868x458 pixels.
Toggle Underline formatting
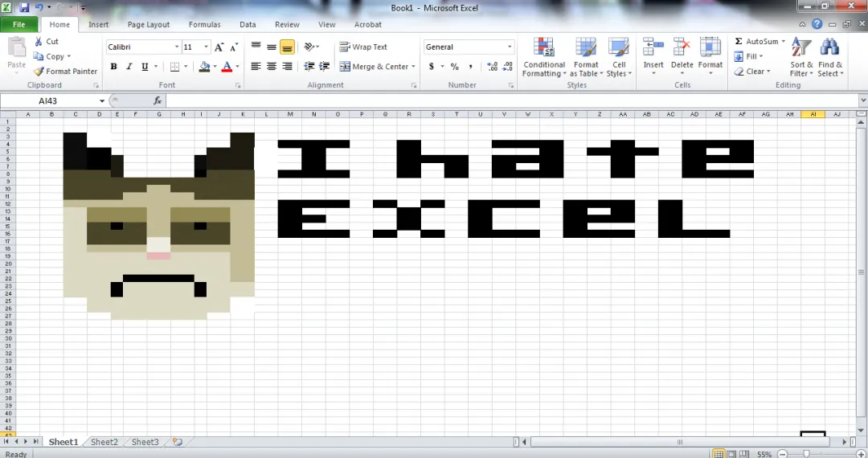click(145, 67)
